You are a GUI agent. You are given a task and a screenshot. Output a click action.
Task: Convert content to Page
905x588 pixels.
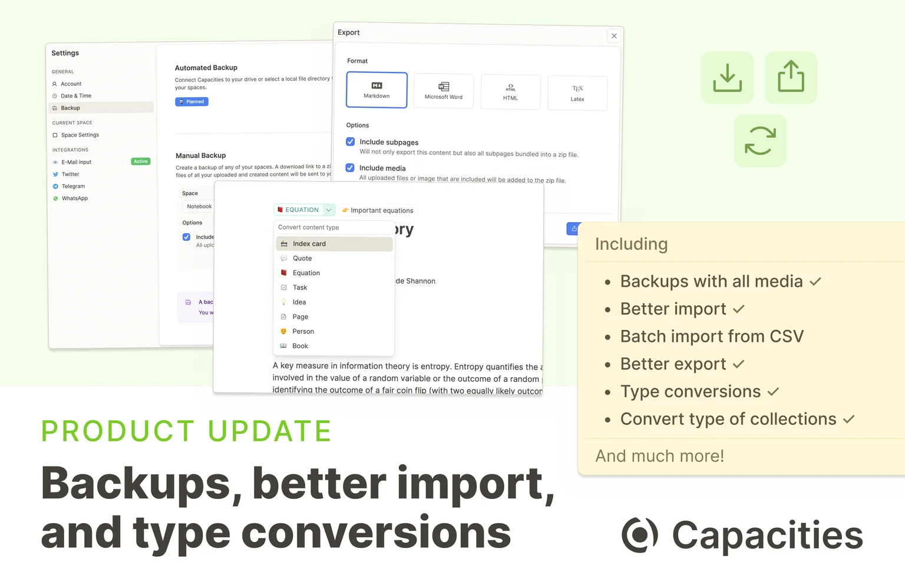click(x=334, y=317)
